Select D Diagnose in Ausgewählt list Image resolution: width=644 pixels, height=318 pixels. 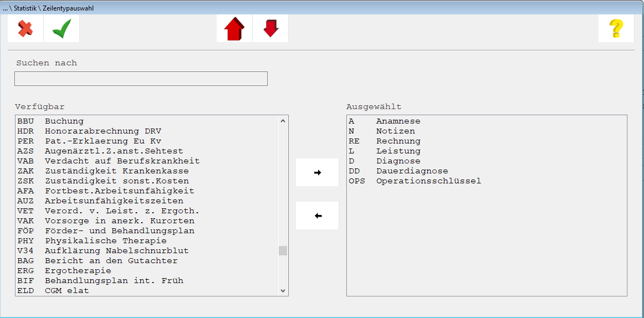tap(487, 161)
